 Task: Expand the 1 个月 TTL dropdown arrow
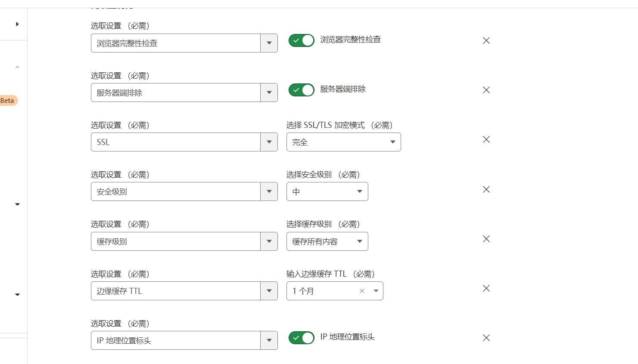(376, 291)
